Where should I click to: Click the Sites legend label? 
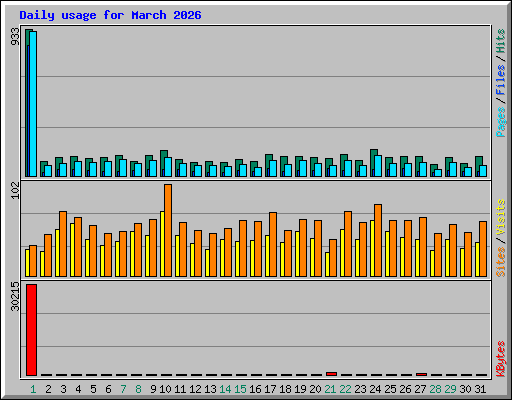tap(501, 262)
